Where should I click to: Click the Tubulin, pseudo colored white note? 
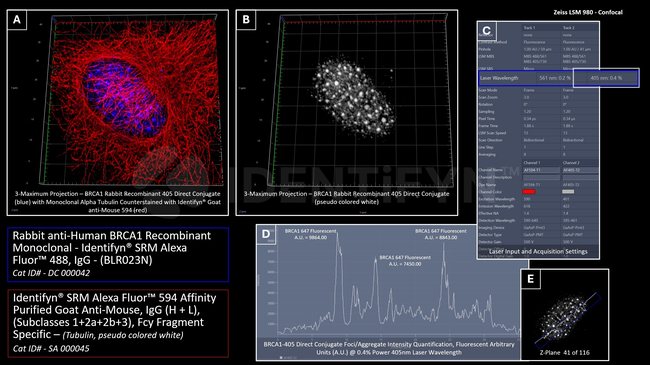coord(123,335)
